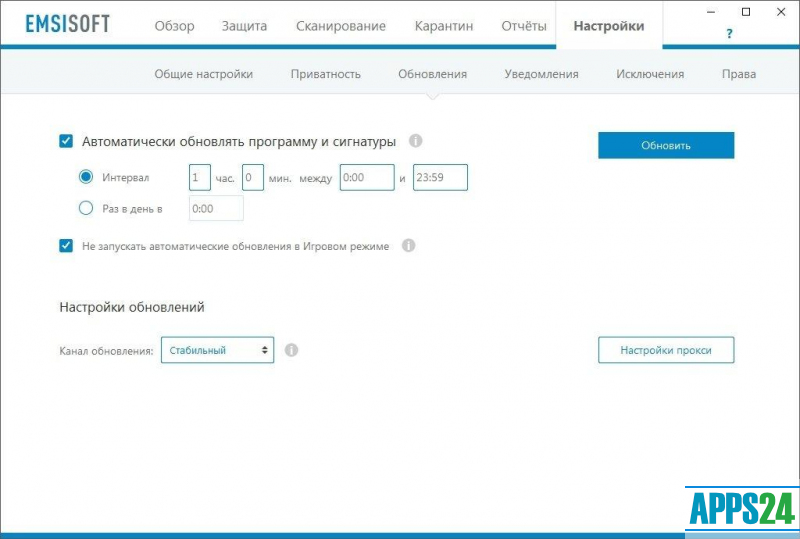Image resolution: width=800 pixels, height=539 pixels.
Task: Show info icon beside update channel dropdown
Action: (x=291, y=350)
